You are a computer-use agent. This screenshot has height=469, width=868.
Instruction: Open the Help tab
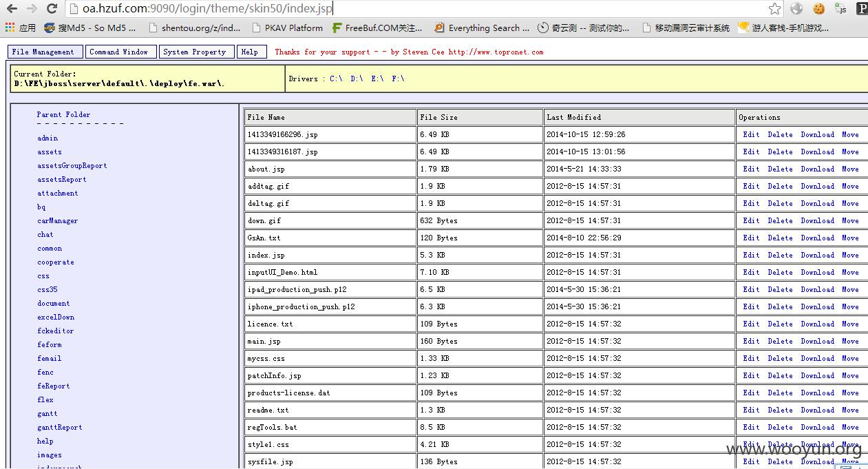point(251,52)
